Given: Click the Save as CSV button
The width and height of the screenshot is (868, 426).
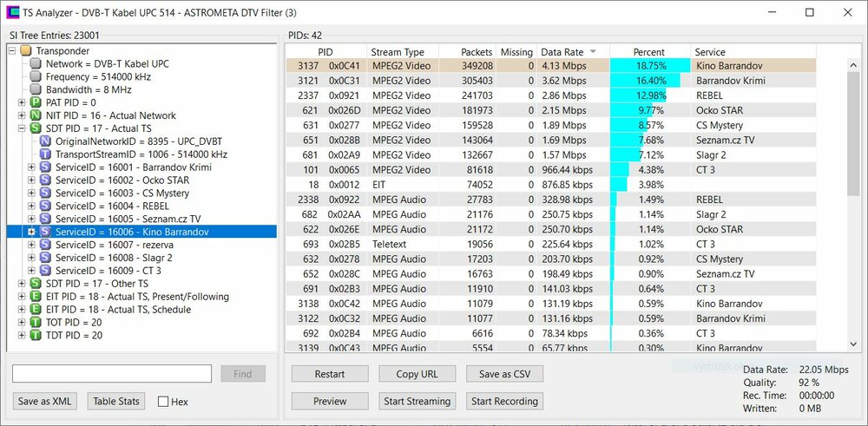Looking at the screenshot, I should pos(504,374).
